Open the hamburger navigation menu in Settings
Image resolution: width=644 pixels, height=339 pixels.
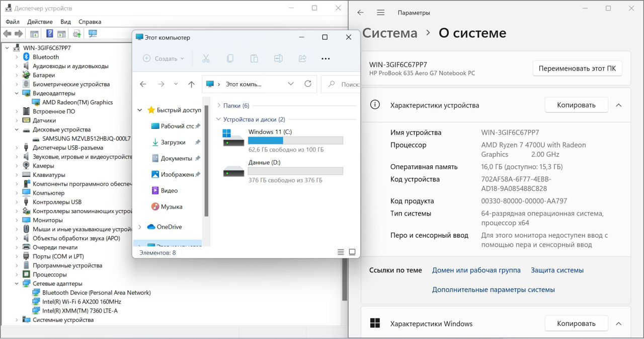pos(380,13)
